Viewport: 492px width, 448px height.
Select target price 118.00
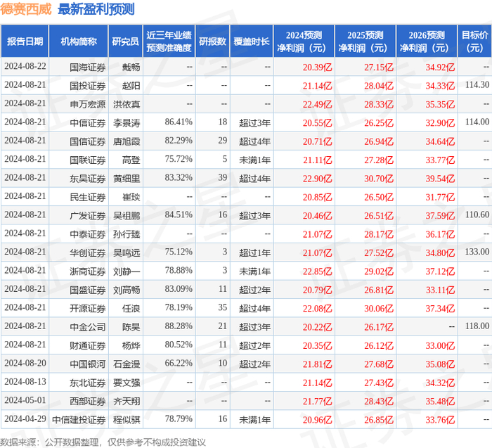[477, 326]
